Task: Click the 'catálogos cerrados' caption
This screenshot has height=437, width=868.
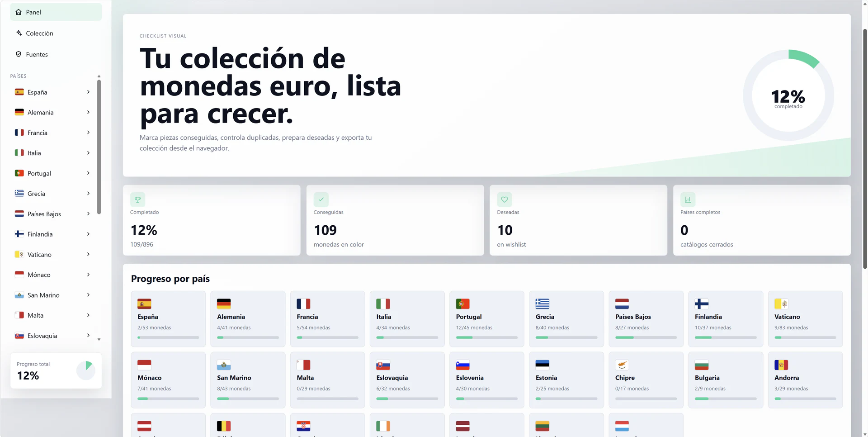Action: pyautogui.click(x=707, y=244)
